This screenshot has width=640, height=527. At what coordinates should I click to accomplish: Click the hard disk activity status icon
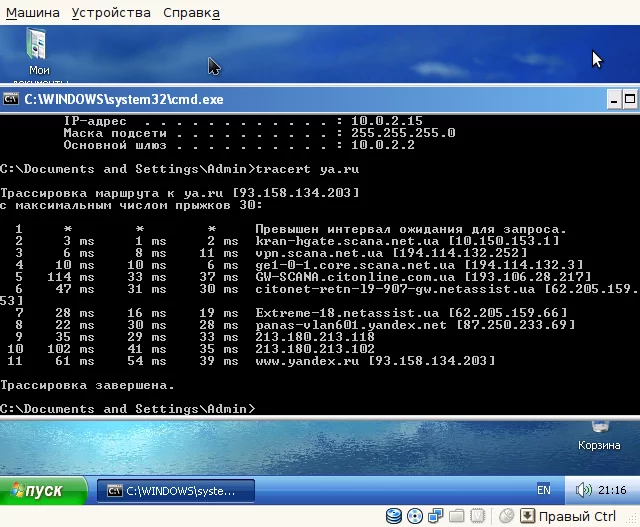[394, 516]
